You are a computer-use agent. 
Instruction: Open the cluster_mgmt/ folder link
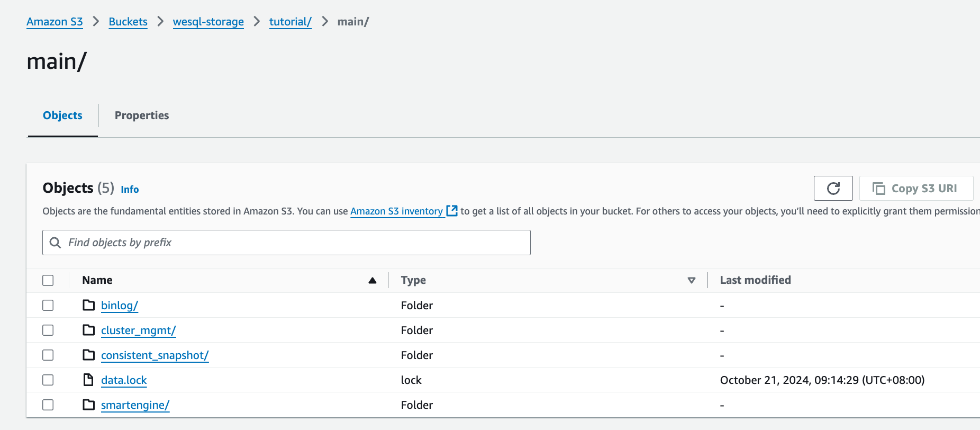[139, 330]
